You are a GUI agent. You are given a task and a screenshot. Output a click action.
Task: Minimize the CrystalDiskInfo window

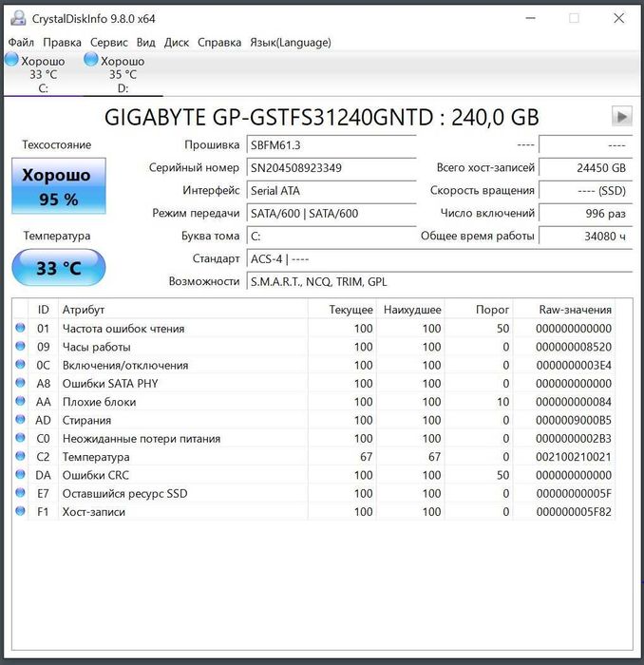click(530, 18)
